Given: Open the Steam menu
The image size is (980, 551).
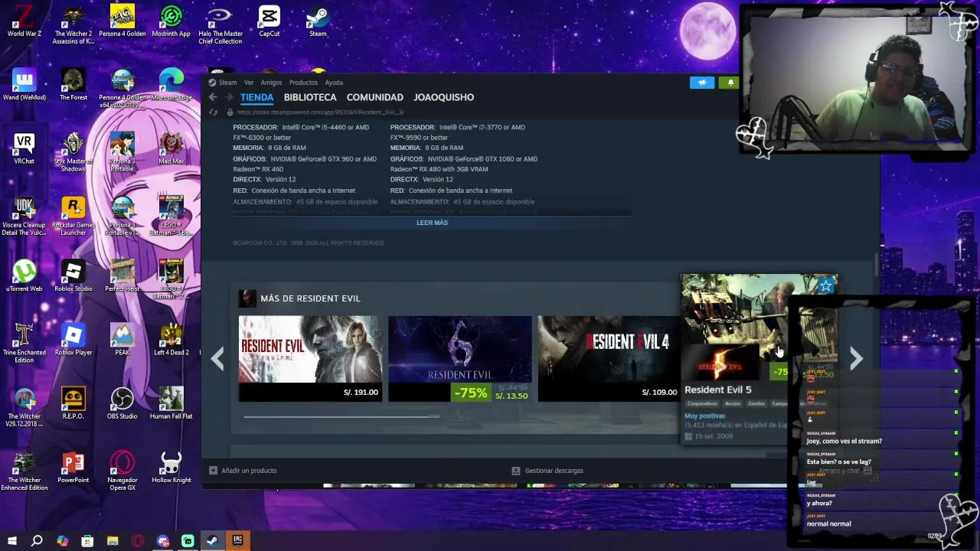Looking at the screenshot, I should tap(227, 83).
